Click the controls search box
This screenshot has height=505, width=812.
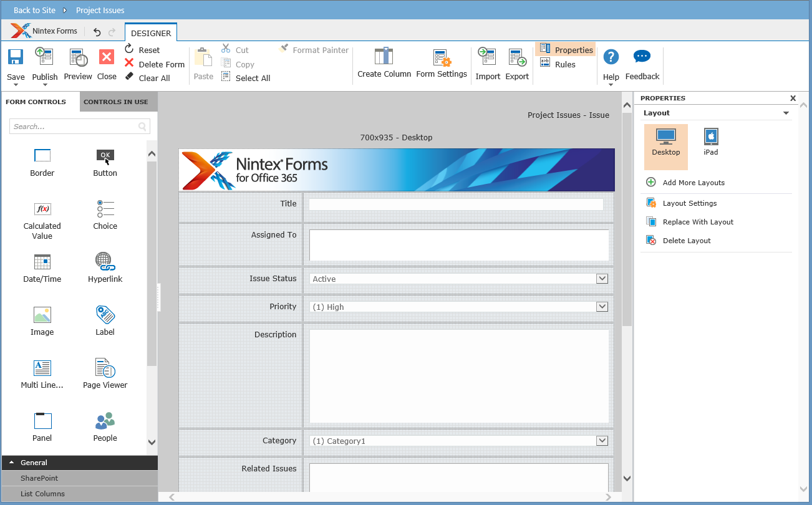coord(80,127)
